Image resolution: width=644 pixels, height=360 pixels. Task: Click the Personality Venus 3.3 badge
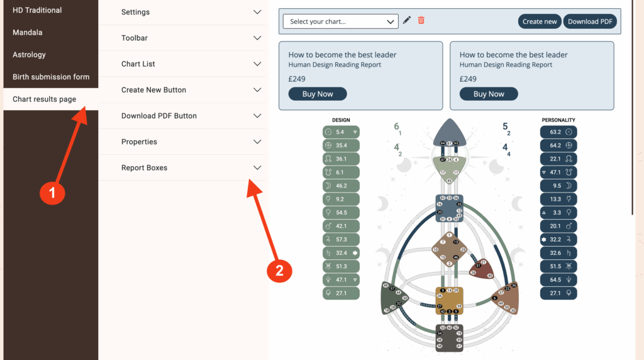pos(558,213)
